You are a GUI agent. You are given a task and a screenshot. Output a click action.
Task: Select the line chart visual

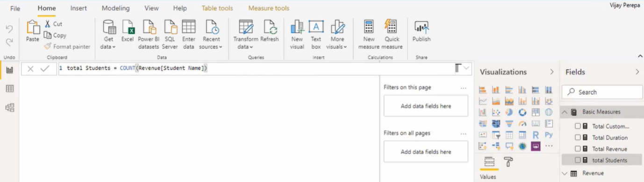click(483, 101)
